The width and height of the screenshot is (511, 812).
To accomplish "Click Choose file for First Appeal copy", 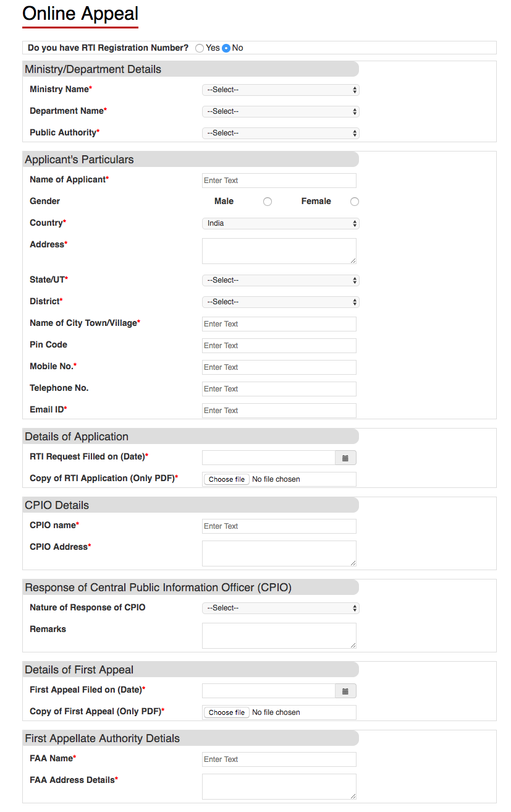I will tap(227, 712).
